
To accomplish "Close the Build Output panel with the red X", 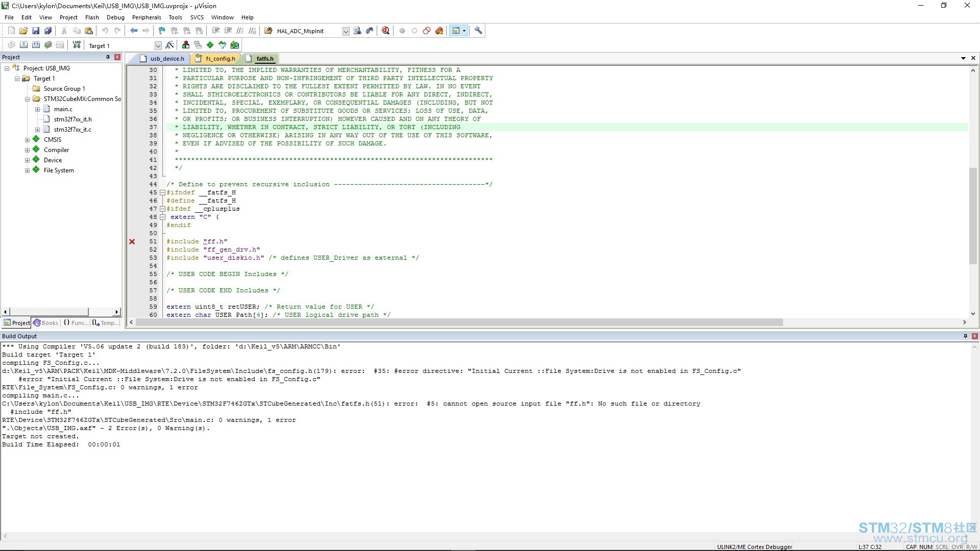I will click(x=975, y=336).
